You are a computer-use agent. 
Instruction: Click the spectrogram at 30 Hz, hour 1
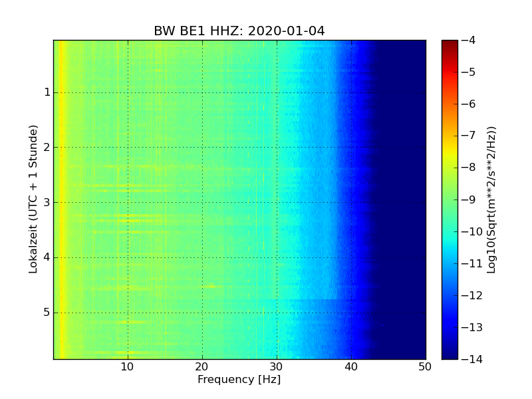point(277,92)
